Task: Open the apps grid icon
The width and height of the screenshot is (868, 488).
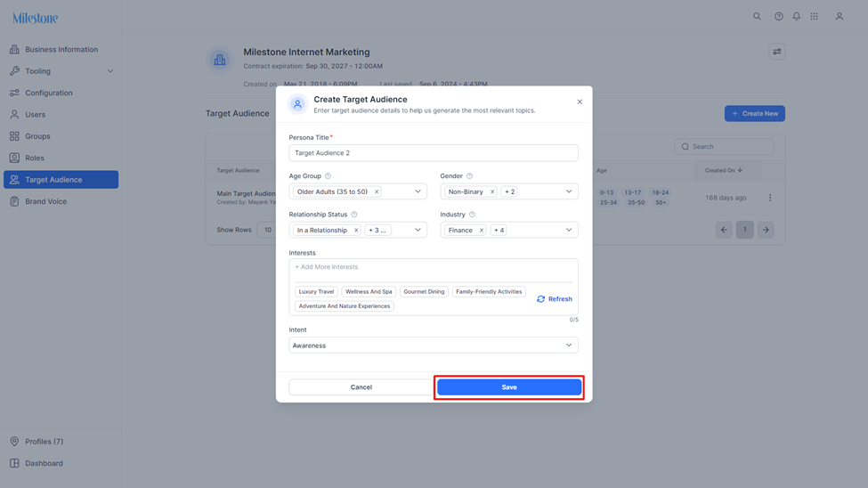Action: click(814, 17)
